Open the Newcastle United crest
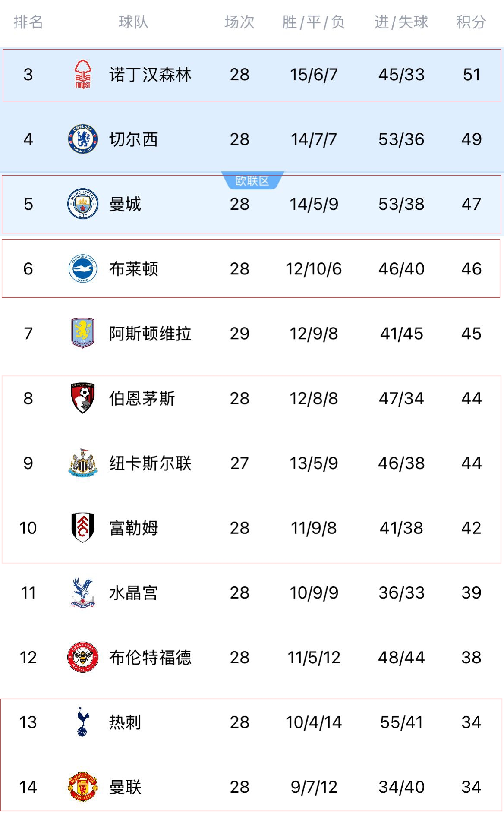 pyautogui.click(x=83, y=463)
